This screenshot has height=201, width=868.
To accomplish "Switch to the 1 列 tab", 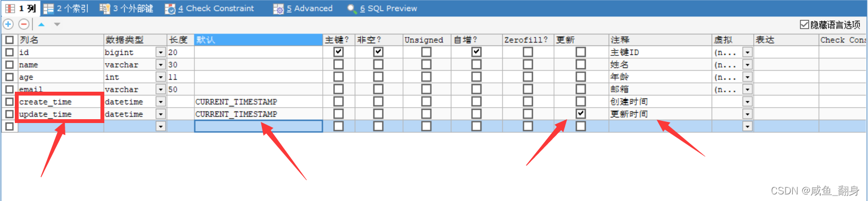I will [x=21, y=8].
